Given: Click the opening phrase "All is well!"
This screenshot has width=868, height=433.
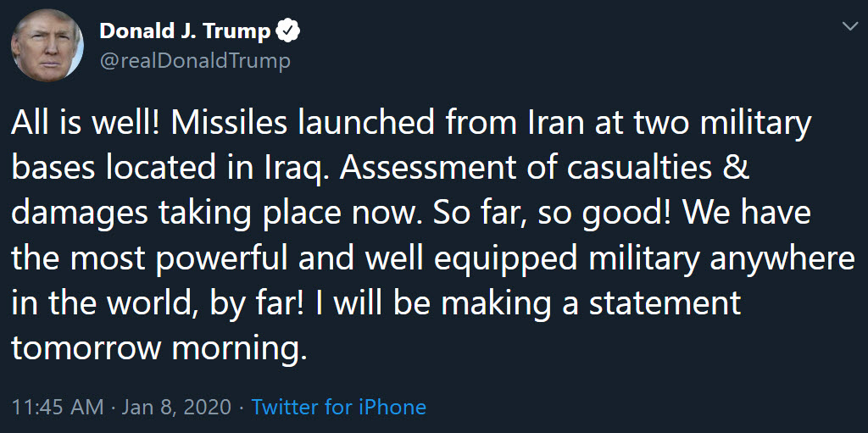Looking at the screenshot, I should point(86,124).
